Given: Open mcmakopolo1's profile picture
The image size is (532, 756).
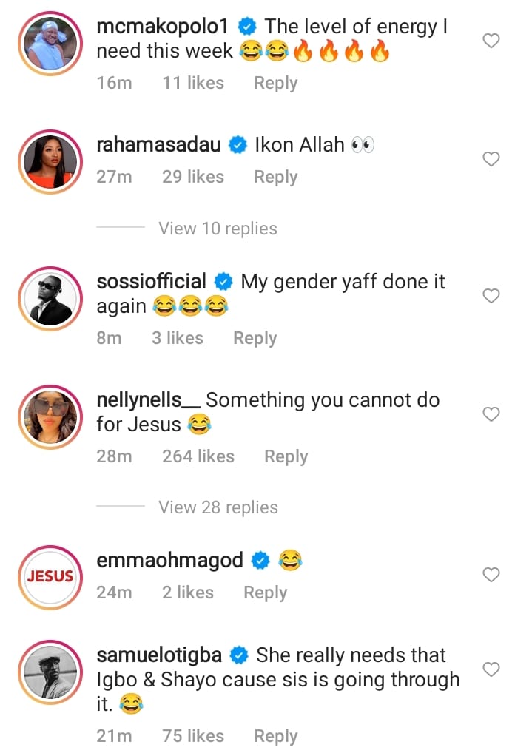Looking at the screenshot, I should [50, 43].
